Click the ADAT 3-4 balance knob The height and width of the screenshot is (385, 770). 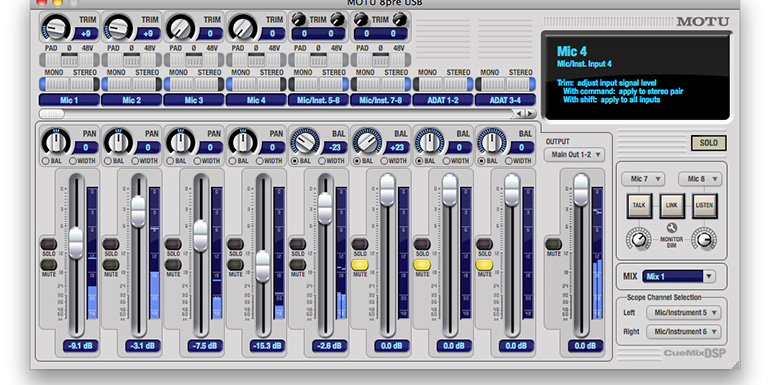[x=492, y=142]
